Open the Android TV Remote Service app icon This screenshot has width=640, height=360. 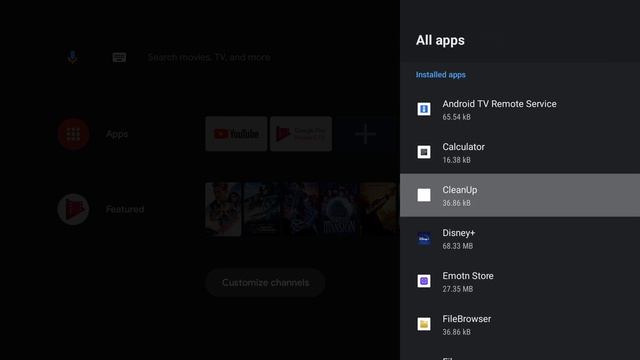(424, 109)
